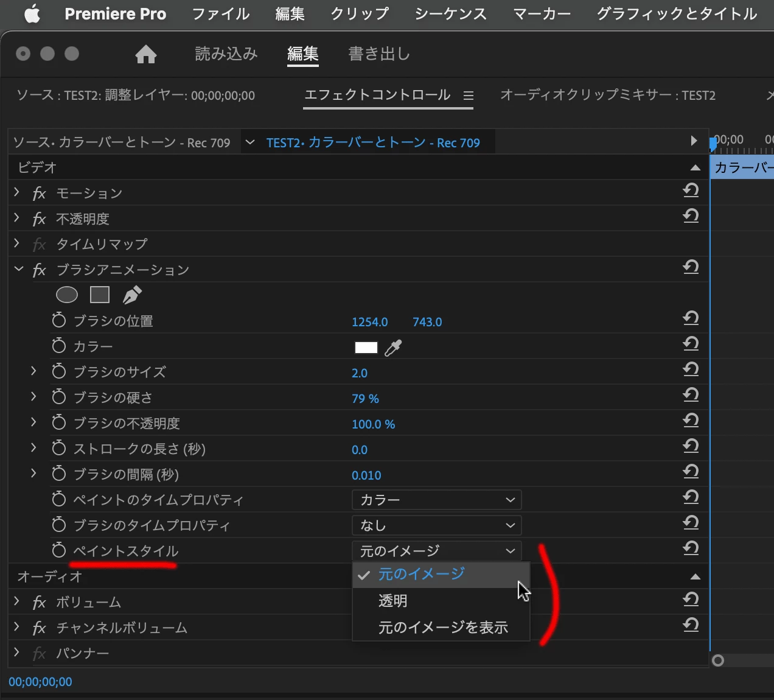This screenshot has height=700, width=774.
Task: Select the ソース: TEST2 調整レイヤー tab
Action: point(136,96)
